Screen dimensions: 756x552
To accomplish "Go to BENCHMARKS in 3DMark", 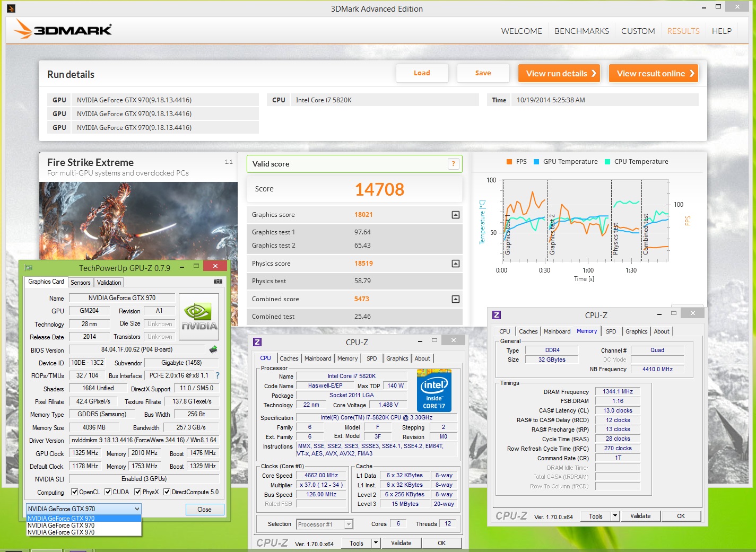I will [581, 31].
